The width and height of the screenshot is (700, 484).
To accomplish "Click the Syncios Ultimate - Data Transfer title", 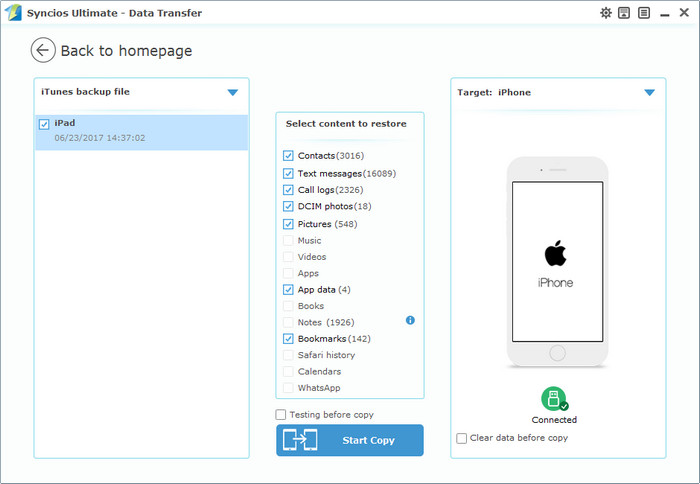I will 114,13.
